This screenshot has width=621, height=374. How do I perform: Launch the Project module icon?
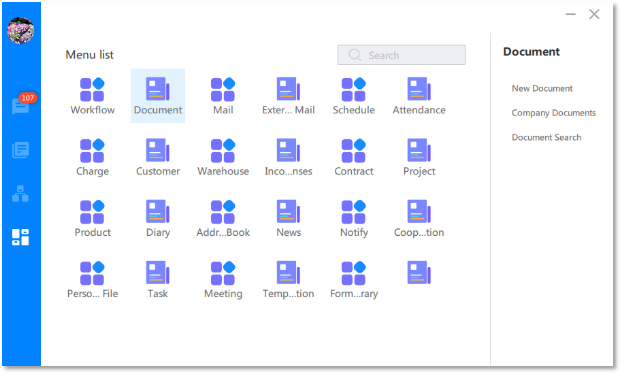point(419,150)
